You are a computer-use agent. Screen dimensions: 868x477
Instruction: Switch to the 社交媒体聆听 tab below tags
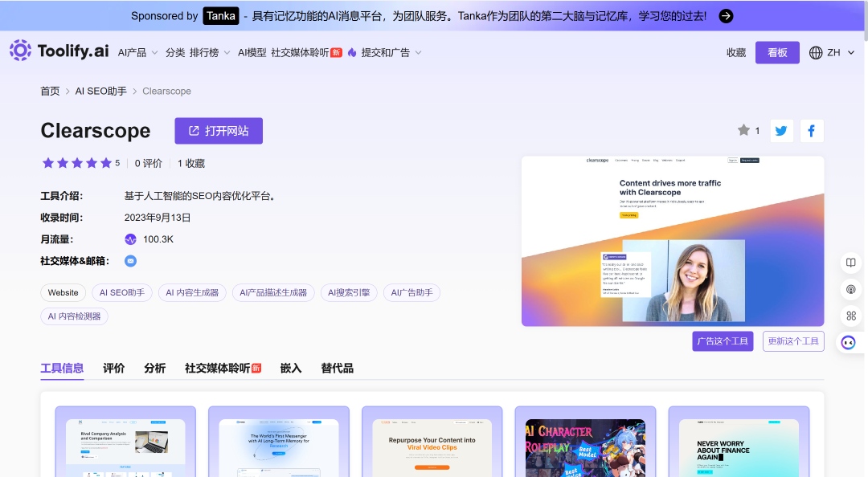pyautogui.click(x=223, y=368)
